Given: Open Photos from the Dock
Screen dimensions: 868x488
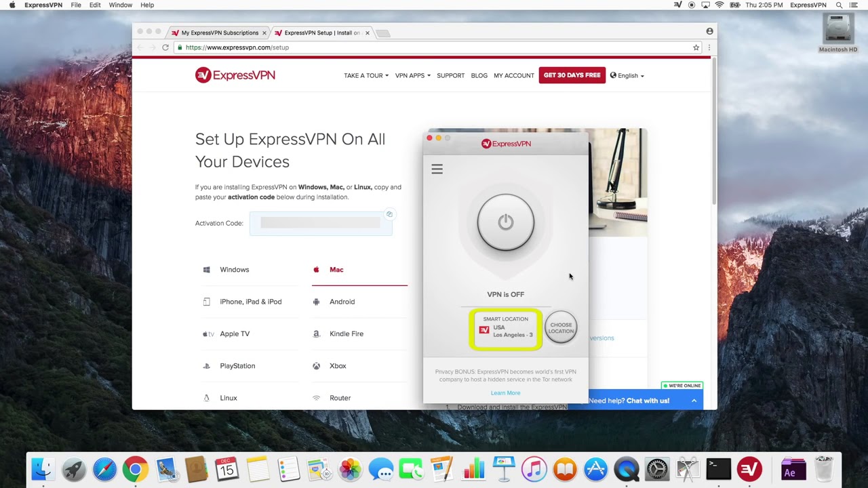Looking at the screenshot, I should [351, 469].
